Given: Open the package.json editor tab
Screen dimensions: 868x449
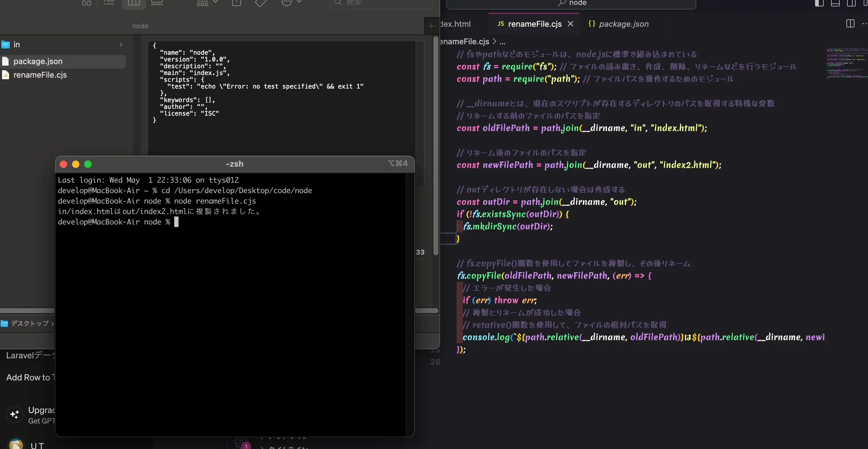Looking at the screenshot, I should 623,24.
